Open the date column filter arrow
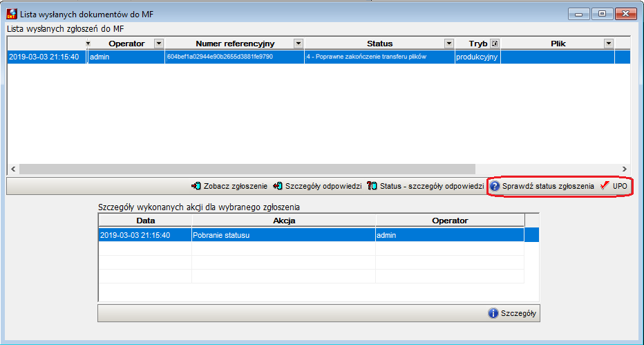This screenshot has height=345, width=644. 88,44
